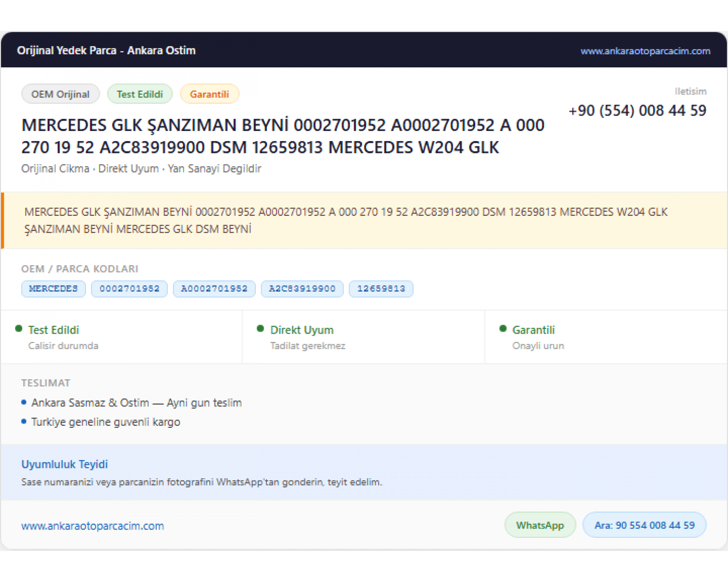The width and height of the screenshot is (728, 582).
Task: Pick the A0002701952 part code chip
Action: (215, 289)
